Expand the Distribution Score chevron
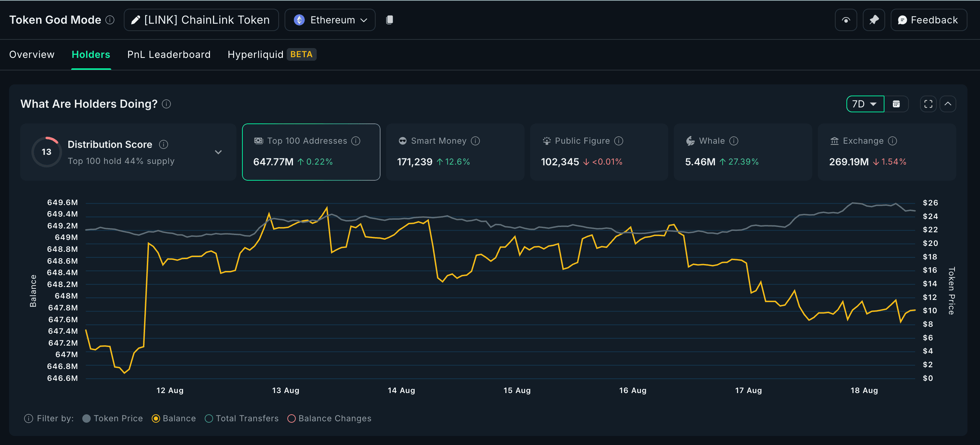980x445 pixels. point(218,152)
